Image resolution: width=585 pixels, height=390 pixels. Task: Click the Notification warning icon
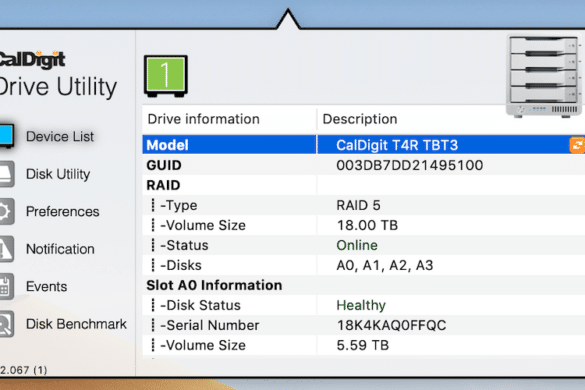pos(7,249)
